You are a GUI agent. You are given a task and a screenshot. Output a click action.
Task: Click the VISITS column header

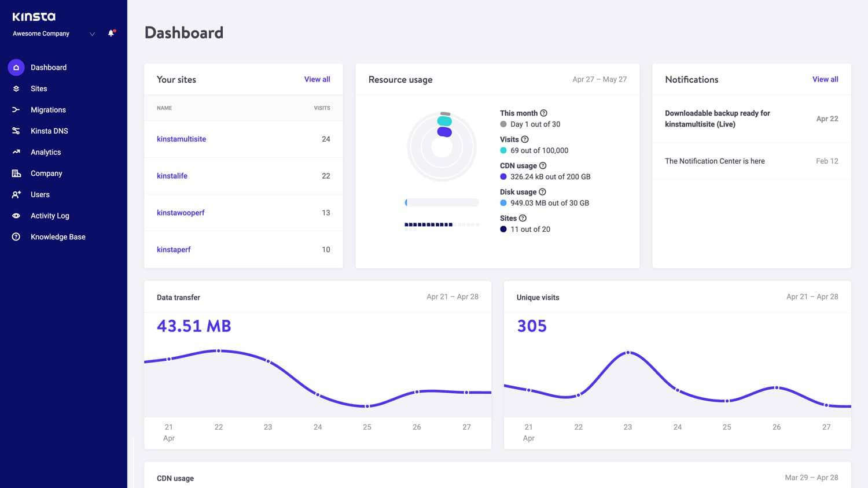click(x=322, y=108)
